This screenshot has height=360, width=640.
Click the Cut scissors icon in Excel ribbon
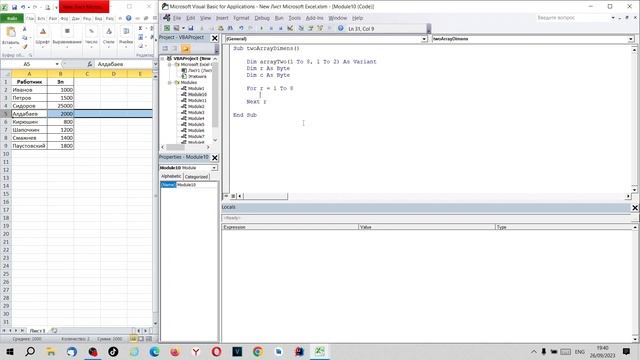pyautogui.click(x=24, y=29)
